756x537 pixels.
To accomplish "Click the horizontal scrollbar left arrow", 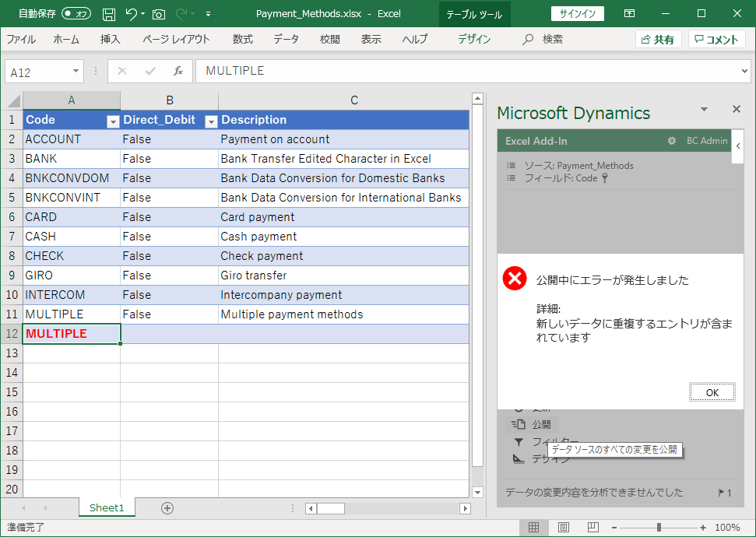I will tap(311, 508).
